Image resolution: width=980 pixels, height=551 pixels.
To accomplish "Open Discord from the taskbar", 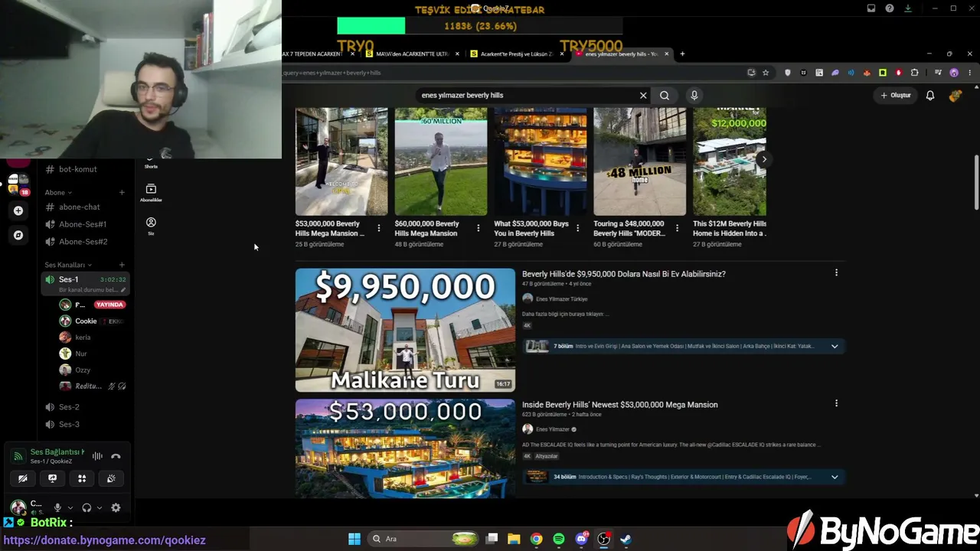I will 581,539.
